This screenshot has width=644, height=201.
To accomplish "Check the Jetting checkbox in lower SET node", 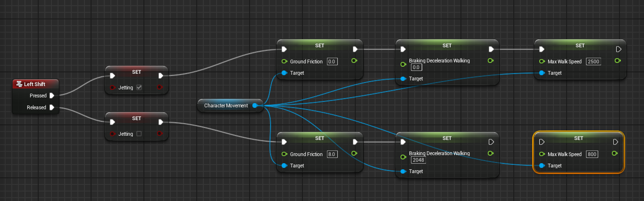I will point(139,134).
